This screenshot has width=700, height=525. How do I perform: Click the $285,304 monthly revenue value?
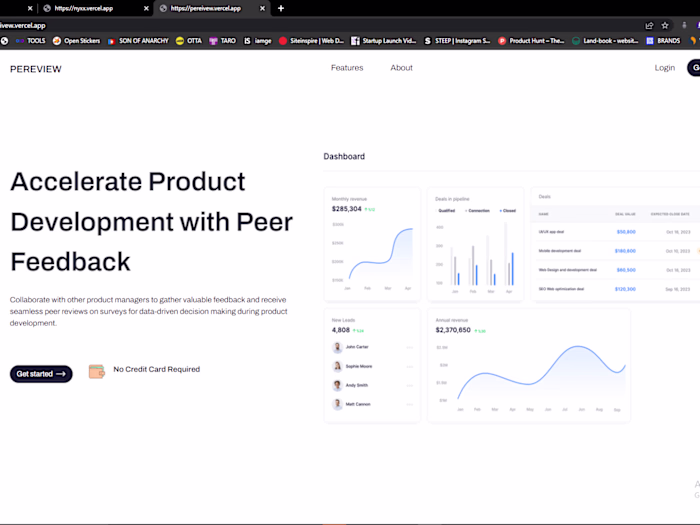(x=346, y=209)
